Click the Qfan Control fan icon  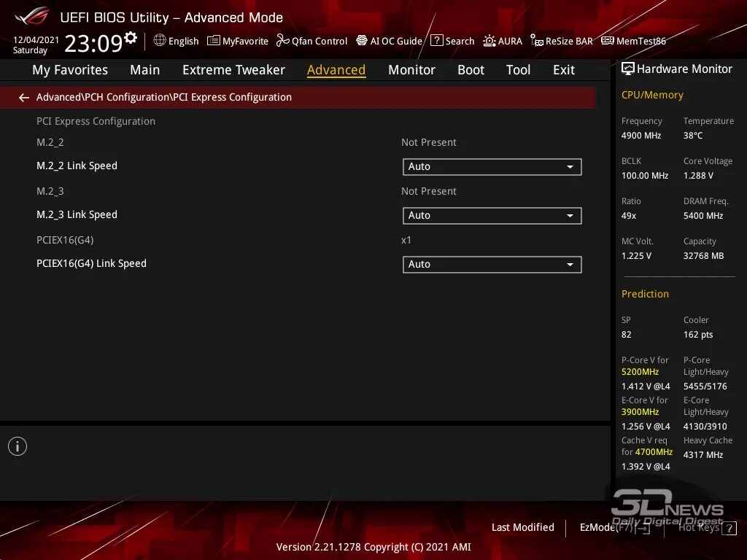pyautogui.click(x=282, y=41)
